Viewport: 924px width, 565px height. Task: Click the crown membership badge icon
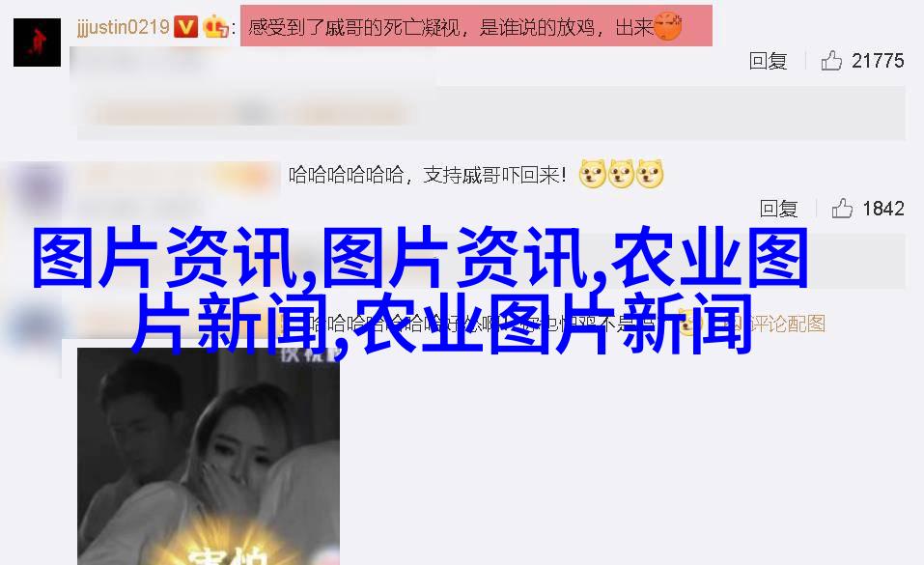click(215, 27)
